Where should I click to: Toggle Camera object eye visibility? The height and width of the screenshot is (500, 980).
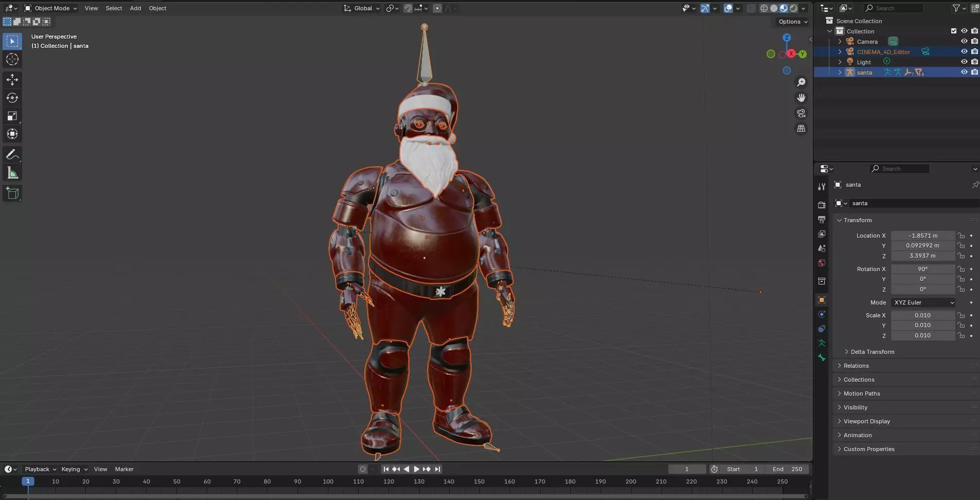click(964, 41)
